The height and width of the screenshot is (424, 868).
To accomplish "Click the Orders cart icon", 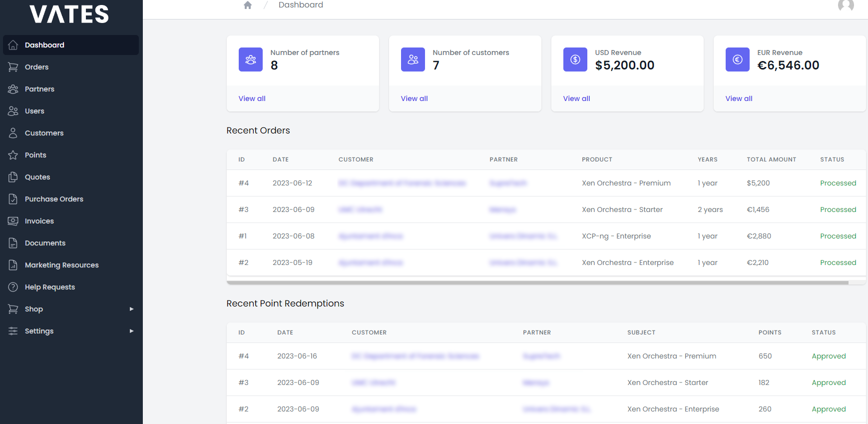I will tap(13, 67).
